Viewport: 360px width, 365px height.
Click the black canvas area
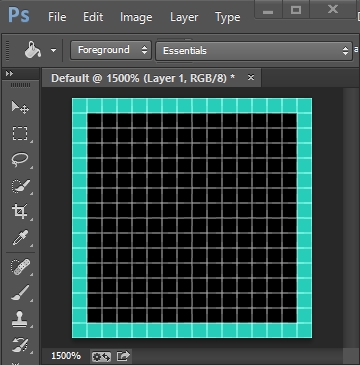coord(192,218)
